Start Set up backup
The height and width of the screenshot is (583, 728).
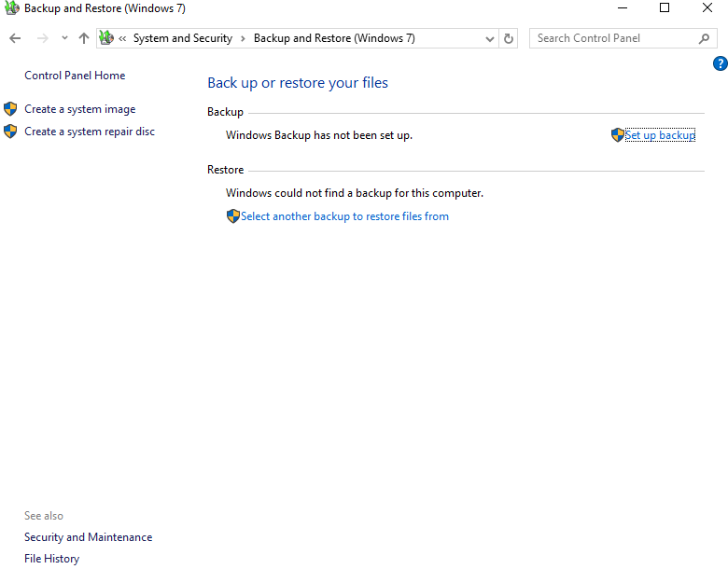pos(660,135)
